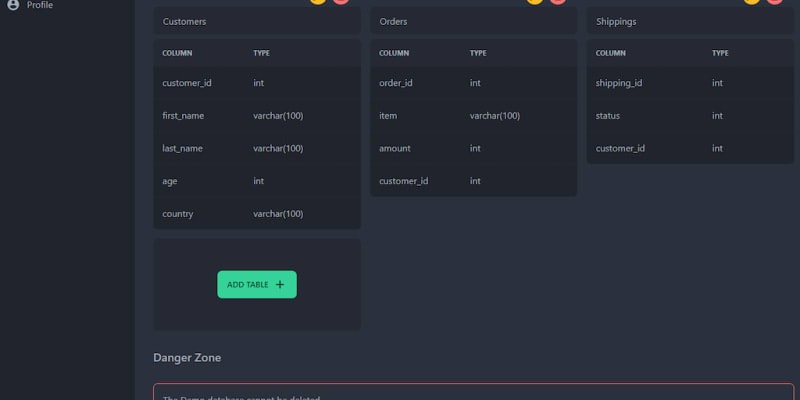Click the Danger Zone heading
Viewport: 800px width, 400px height.
[x=187, y=358]
